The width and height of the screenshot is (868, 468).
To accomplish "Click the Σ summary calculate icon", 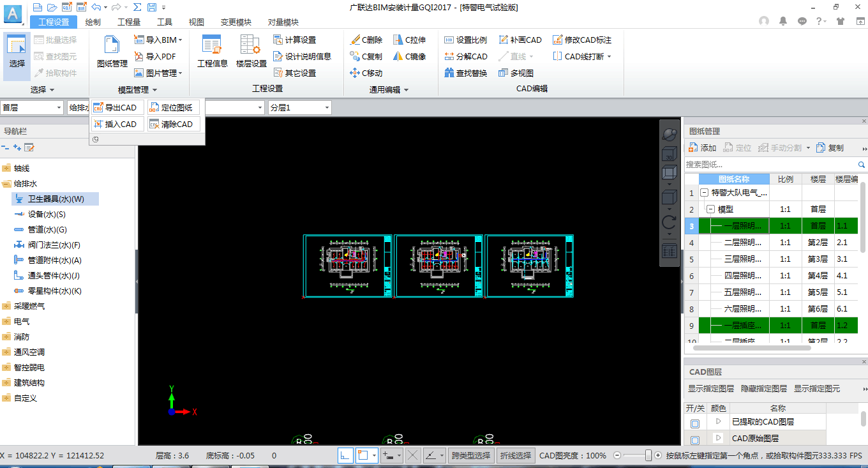I will 137,7.
